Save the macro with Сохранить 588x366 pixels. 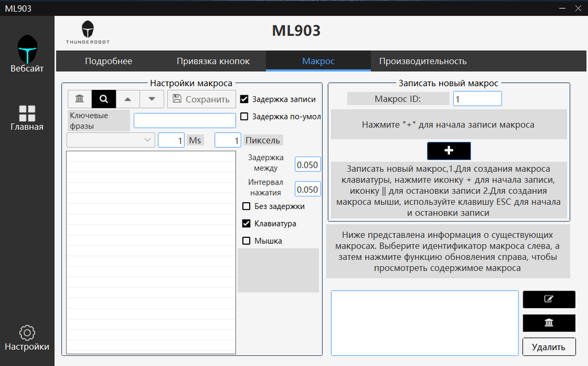(201, 99)
